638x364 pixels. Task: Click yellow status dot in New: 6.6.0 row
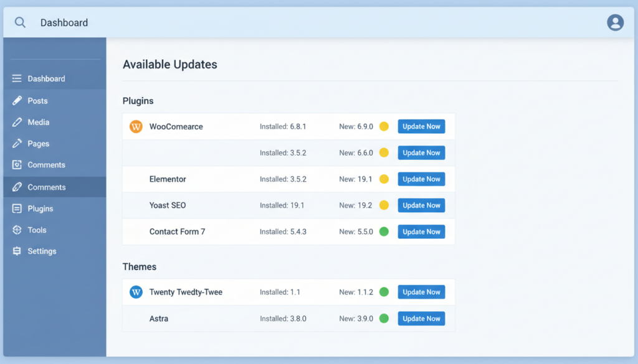click(384, 152)
